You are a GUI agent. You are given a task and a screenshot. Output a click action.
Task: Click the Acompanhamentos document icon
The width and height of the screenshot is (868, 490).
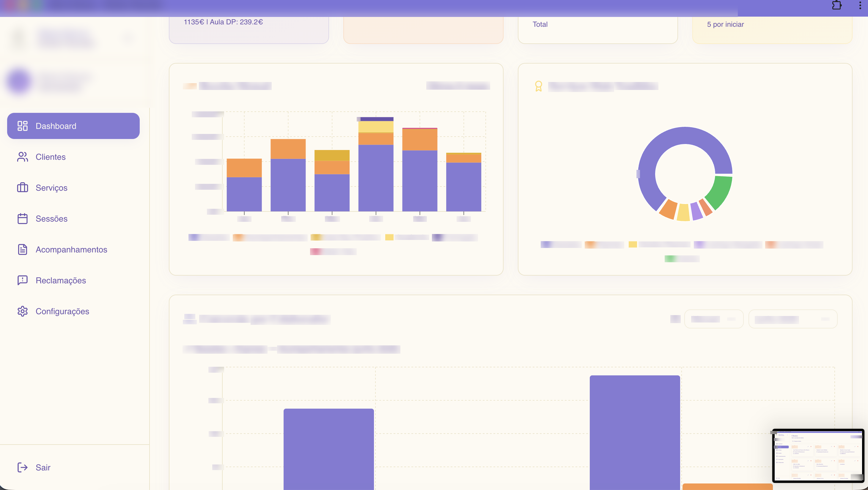tap(23, 249)
